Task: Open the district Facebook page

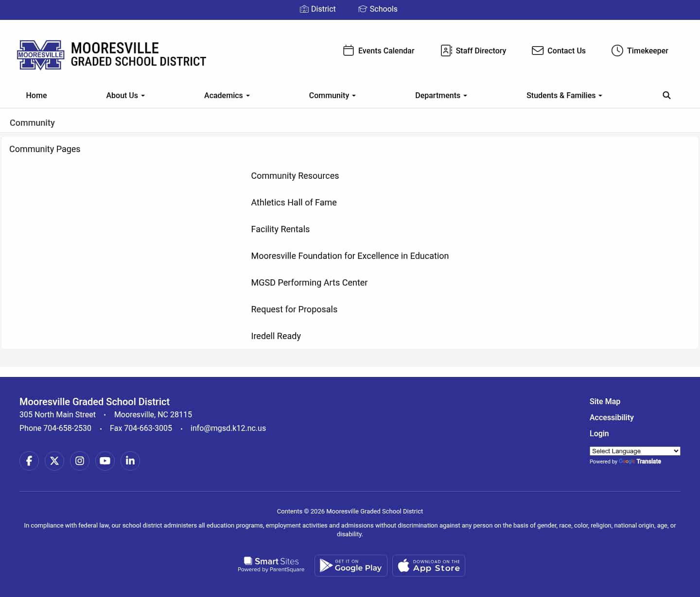Action: [29, 461]
